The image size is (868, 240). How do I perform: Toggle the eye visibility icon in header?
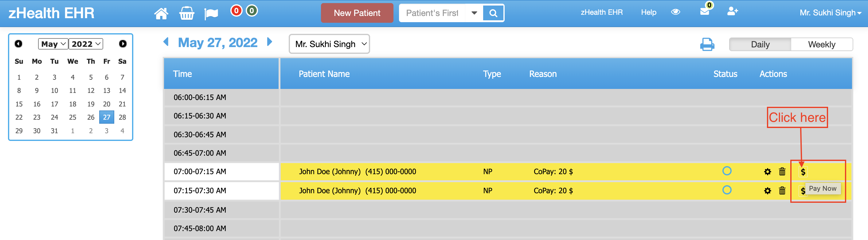point(675,12)
